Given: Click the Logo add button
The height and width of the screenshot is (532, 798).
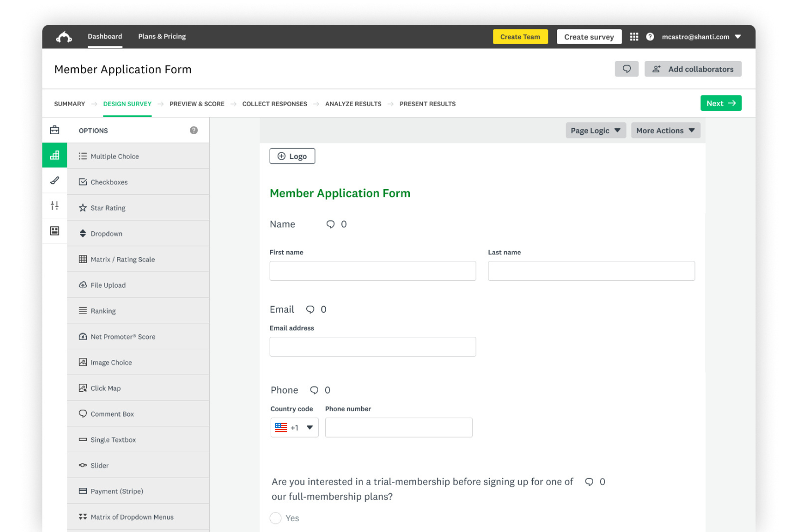Looking at the screenshot, I should coord(292,156).
